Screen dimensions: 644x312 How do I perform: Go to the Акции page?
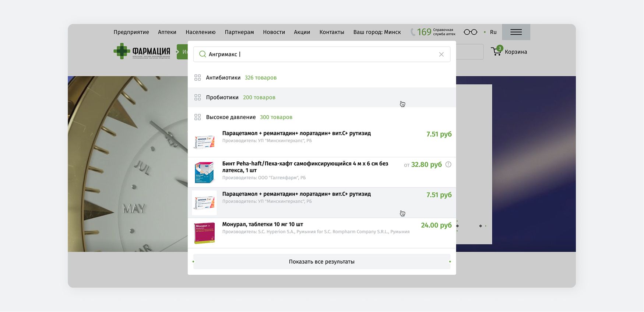tap(302, 32)
